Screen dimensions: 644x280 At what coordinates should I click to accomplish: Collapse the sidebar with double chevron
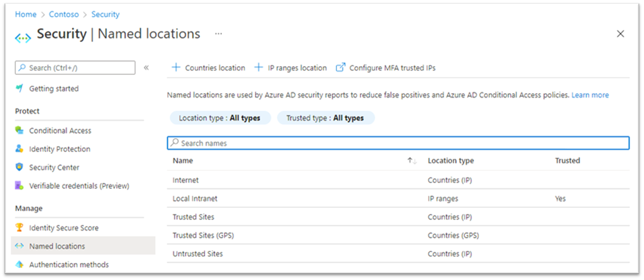point(146,68)
